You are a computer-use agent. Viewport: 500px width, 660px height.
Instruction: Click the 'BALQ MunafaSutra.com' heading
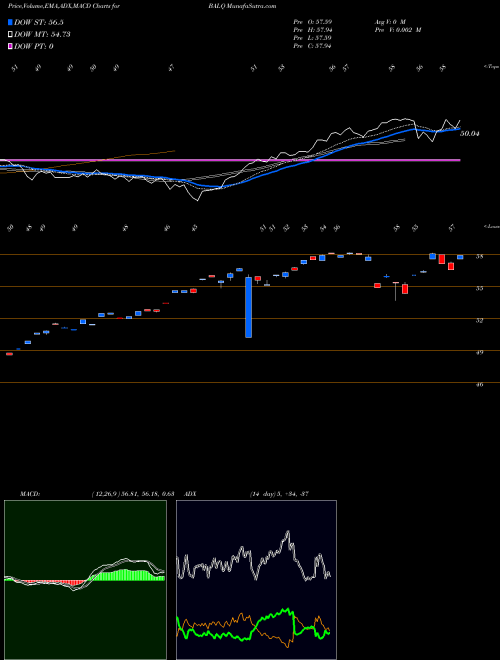click(x=242, y=6)
